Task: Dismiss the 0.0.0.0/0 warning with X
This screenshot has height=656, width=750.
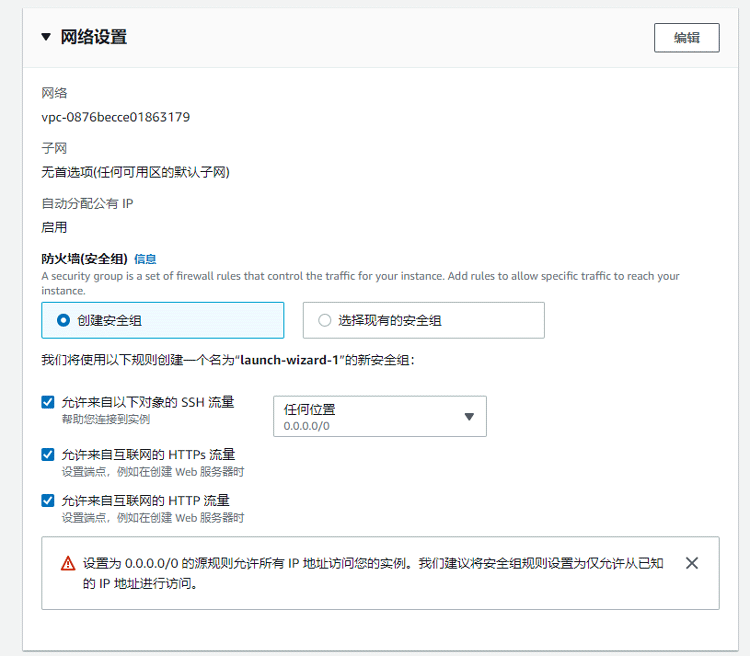Action: 692,563
